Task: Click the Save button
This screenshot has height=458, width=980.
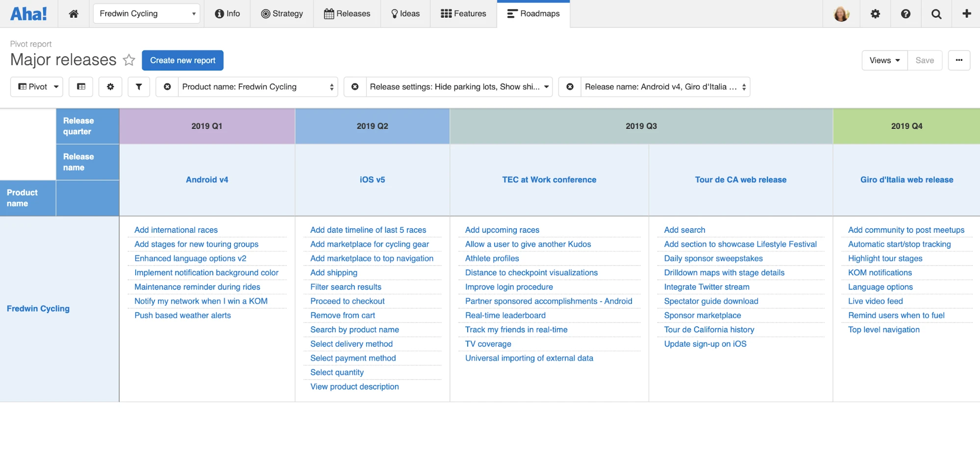Action: [925, 60]
